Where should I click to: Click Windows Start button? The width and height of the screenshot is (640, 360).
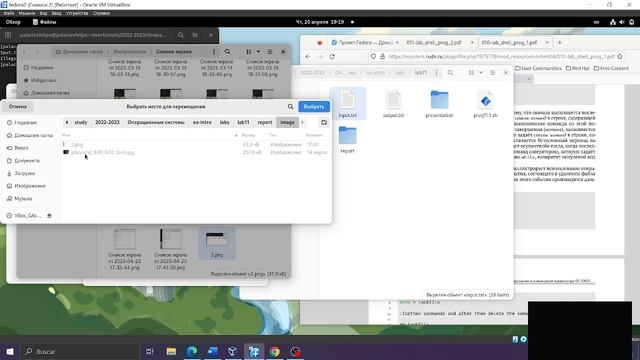tap(10, 351)
